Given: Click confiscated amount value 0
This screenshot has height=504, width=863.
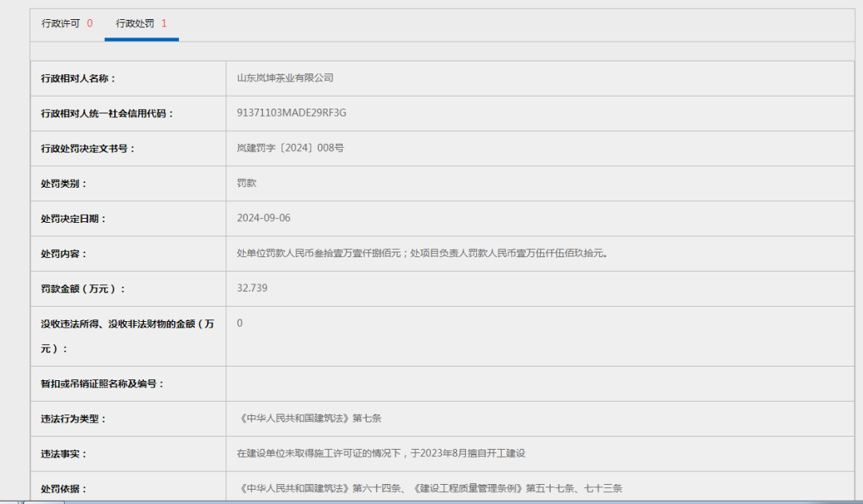Looking at the screenshot, I should pos(240,323).
